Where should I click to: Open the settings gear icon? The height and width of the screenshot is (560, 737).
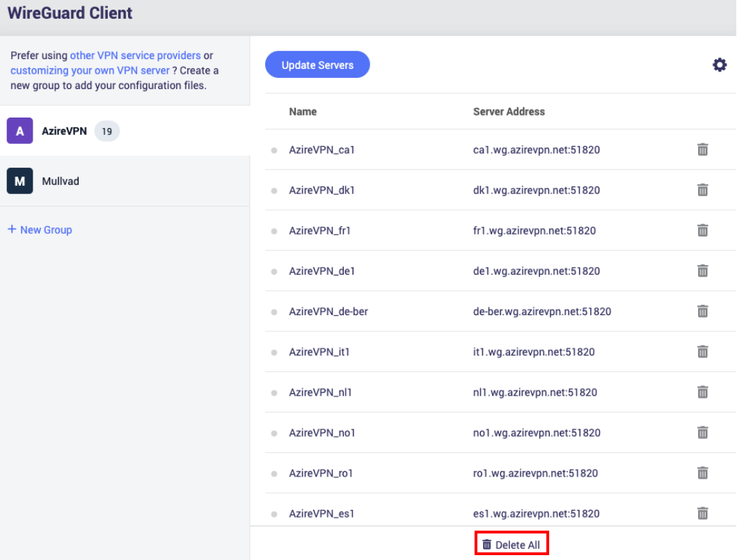pyautogui.click(x=719, y=65)
